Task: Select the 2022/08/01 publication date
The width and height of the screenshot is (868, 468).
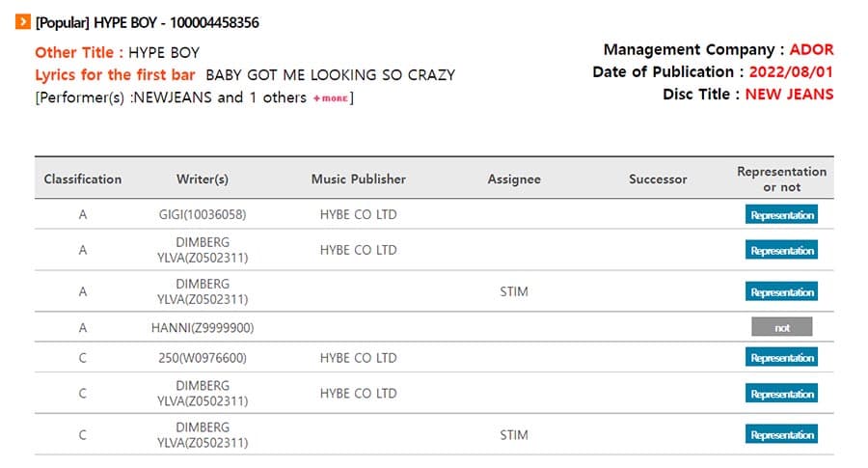Action: point(791,72)
